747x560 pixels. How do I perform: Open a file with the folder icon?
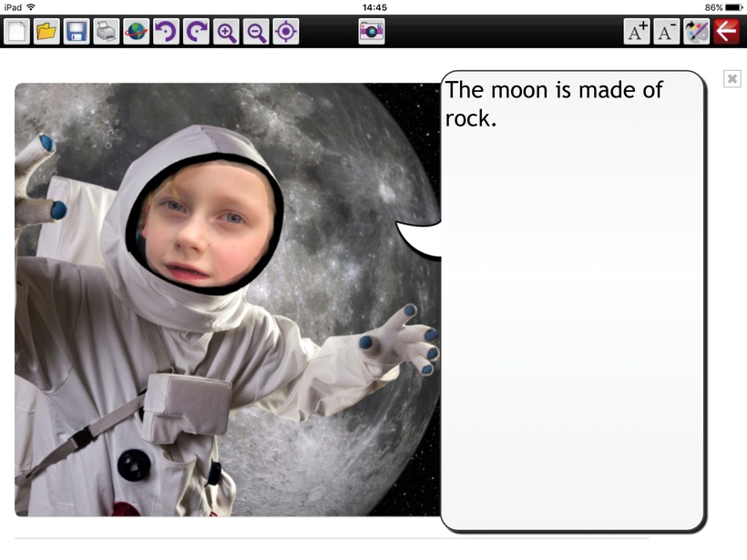pyautogui.click(x=46, y=32)
